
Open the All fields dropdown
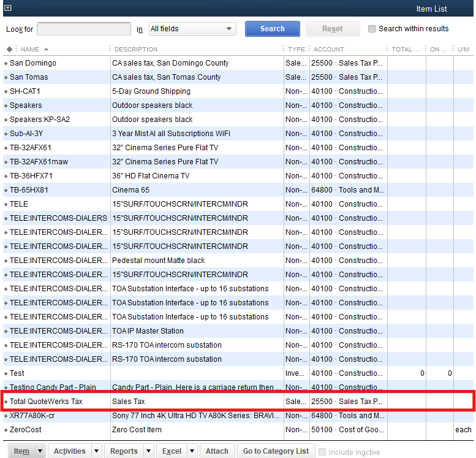(192, 29)
